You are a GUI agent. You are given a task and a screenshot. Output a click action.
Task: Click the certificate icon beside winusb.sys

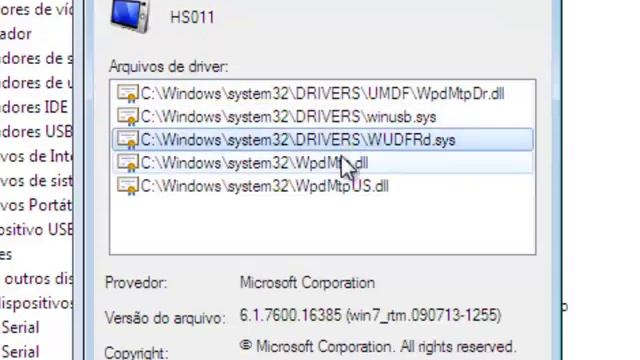pos(128,117)
